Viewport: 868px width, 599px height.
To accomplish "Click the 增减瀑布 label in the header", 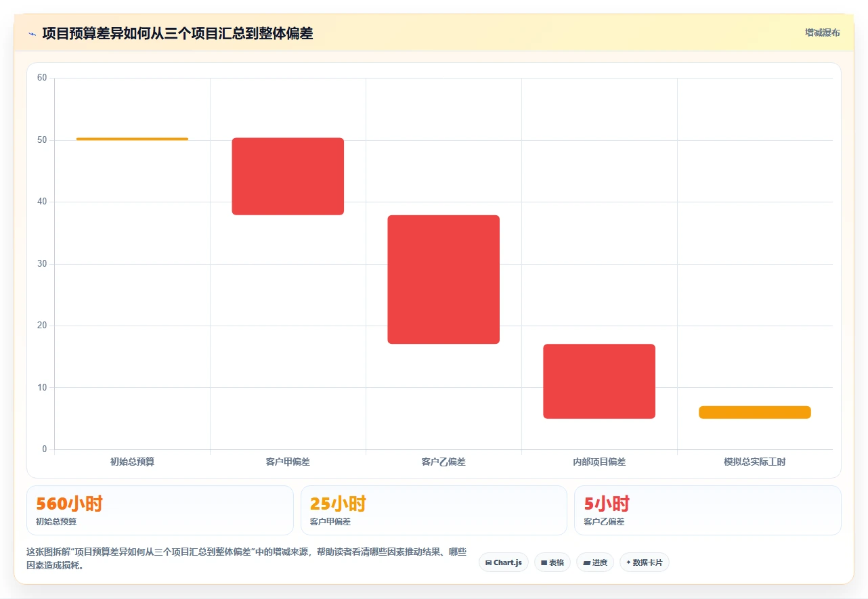I will pyautogui.click(x=822, y=32).
